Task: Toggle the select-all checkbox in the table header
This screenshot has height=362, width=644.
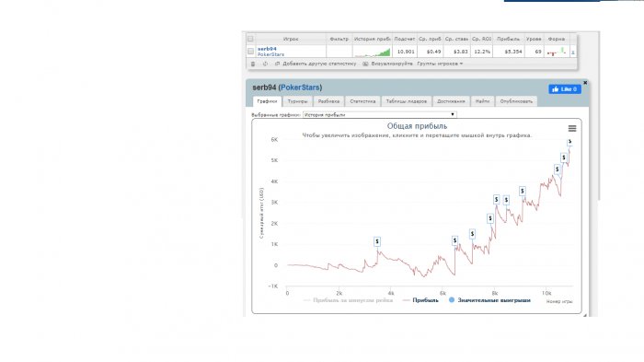Action: [250, 39]
